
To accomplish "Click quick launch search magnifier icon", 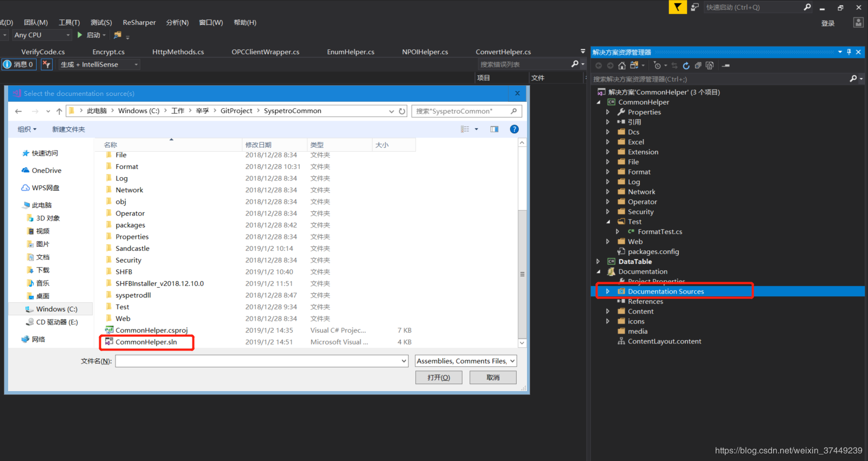I will tap(807, 7).
